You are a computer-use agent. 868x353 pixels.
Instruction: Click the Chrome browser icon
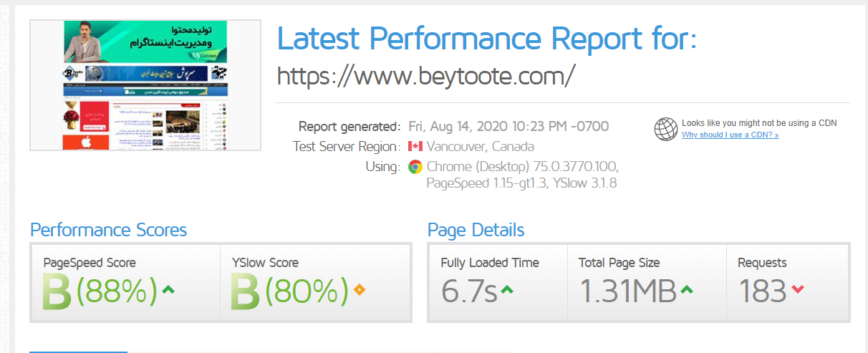tap(415, 167)
